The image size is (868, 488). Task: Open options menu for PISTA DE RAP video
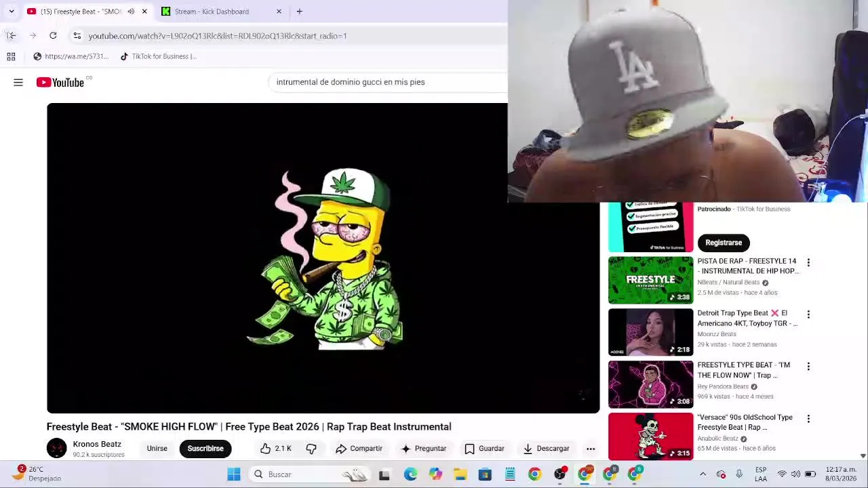pyautogui.click(x=808, y=262)
